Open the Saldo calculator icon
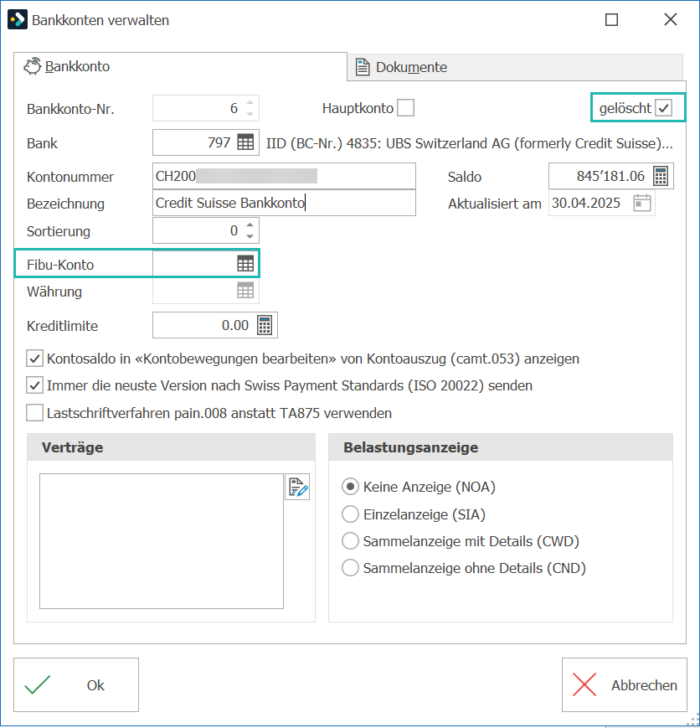 click(661, 177)
